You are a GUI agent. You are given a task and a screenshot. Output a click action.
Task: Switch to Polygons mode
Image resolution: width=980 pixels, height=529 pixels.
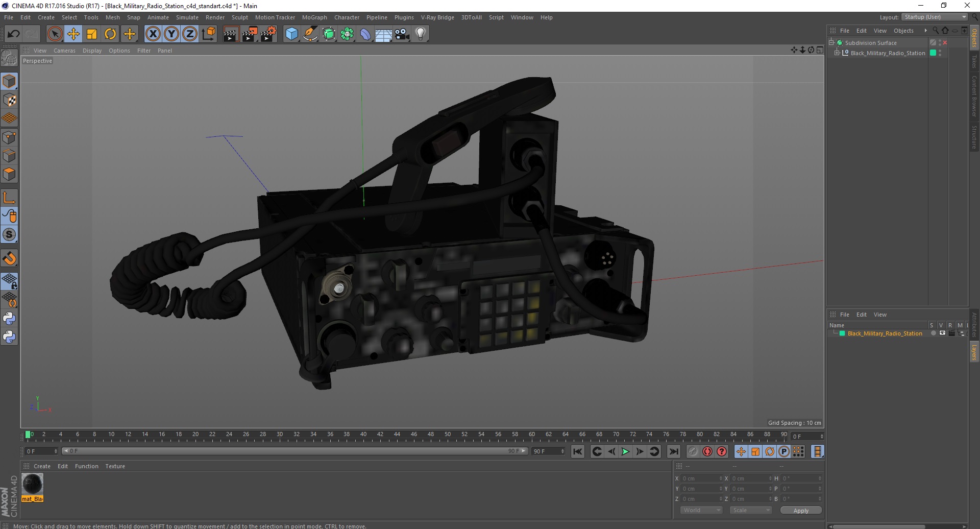9,174
